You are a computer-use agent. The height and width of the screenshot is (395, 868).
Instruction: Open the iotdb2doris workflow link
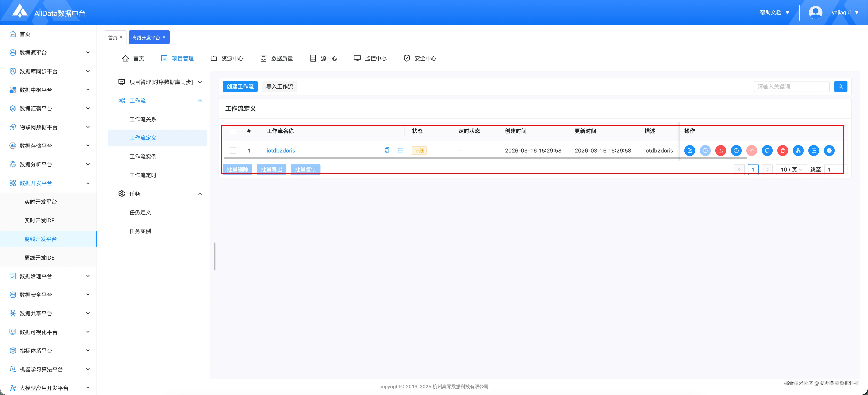[280, 150]
